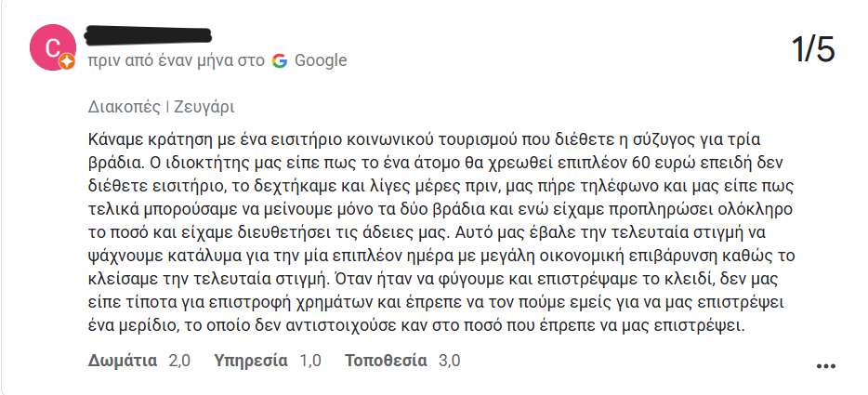The width and height of the screenshot is (868, 395).
Task: Click the Υπηρεσία rating label
Action: click(x=251, y=361)
